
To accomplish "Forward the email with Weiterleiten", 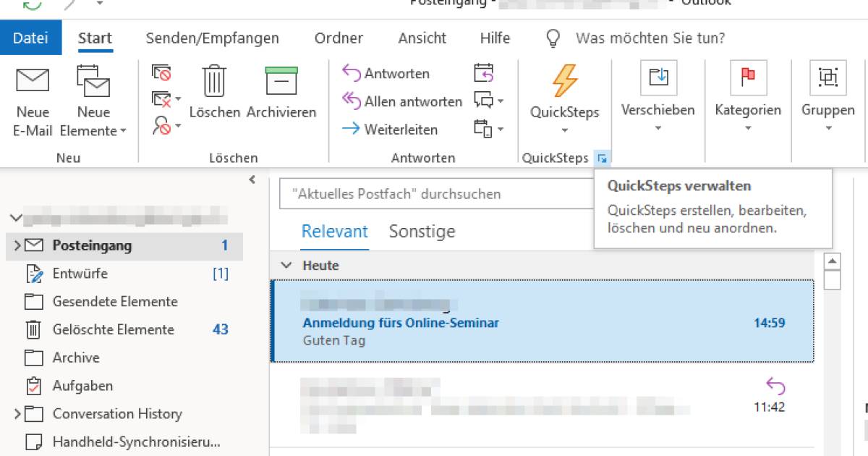I will [390, 130].
